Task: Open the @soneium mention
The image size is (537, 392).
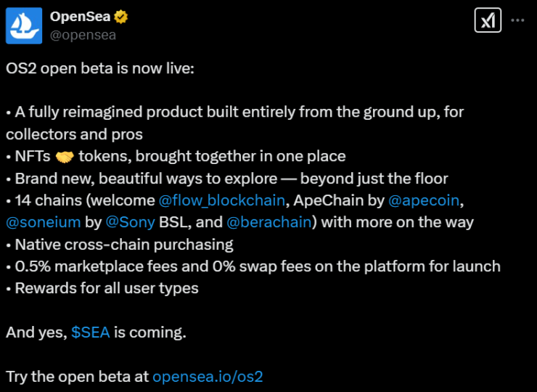Action: (43, 222)
